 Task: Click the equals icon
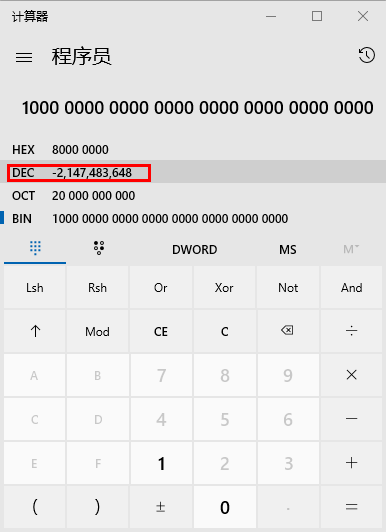point(351,507)
